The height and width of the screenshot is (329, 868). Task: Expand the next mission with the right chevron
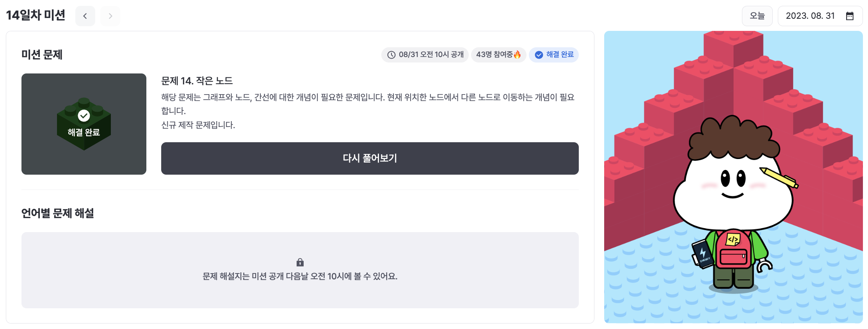point(110,16)
